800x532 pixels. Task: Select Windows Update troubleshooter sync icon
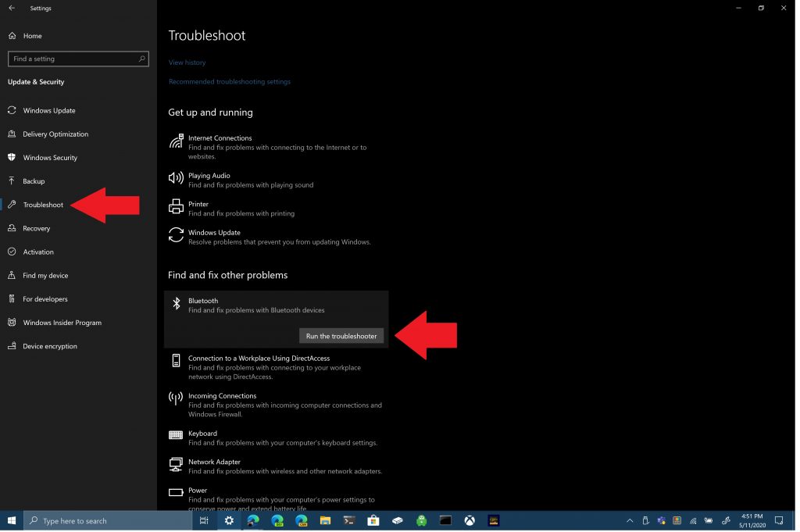(x=177, y=236)
